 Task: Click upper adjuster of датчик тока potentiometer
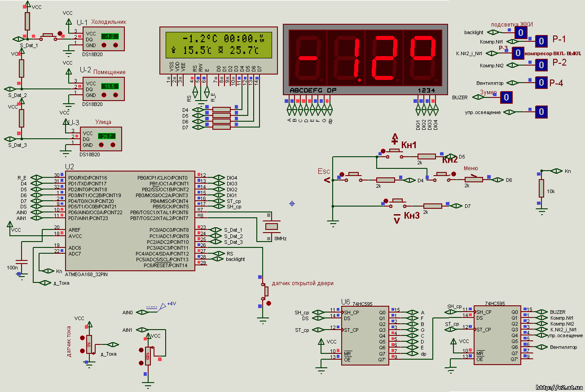82,337
